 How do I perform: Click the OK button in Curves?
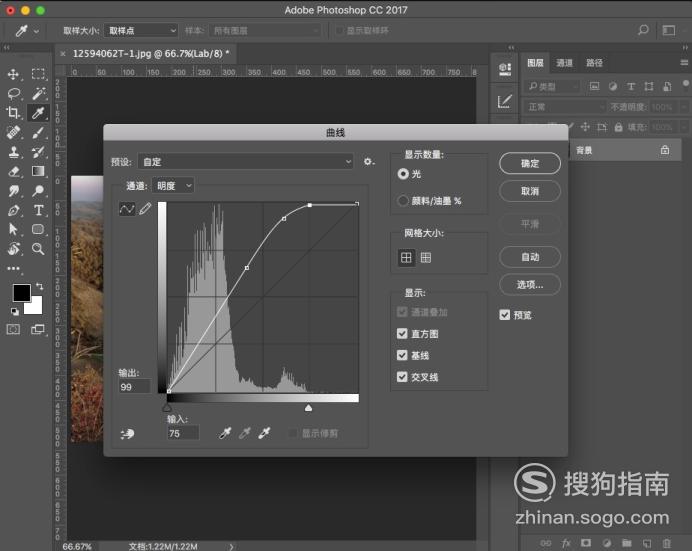pos(530,163)
